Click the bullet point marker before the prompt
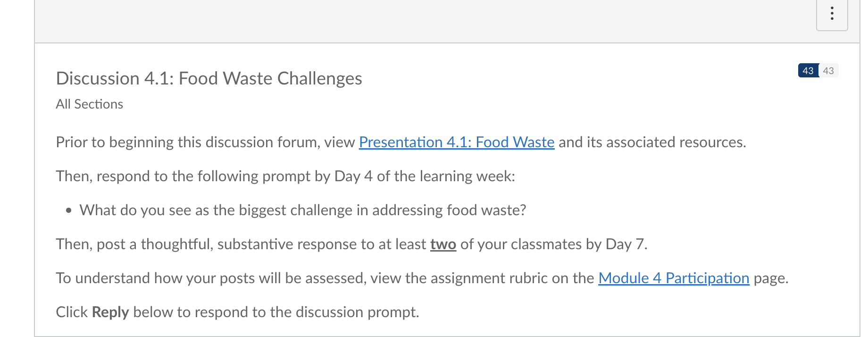Image resolution: width=868 pixels, height=337 pixels. point(69,211)
